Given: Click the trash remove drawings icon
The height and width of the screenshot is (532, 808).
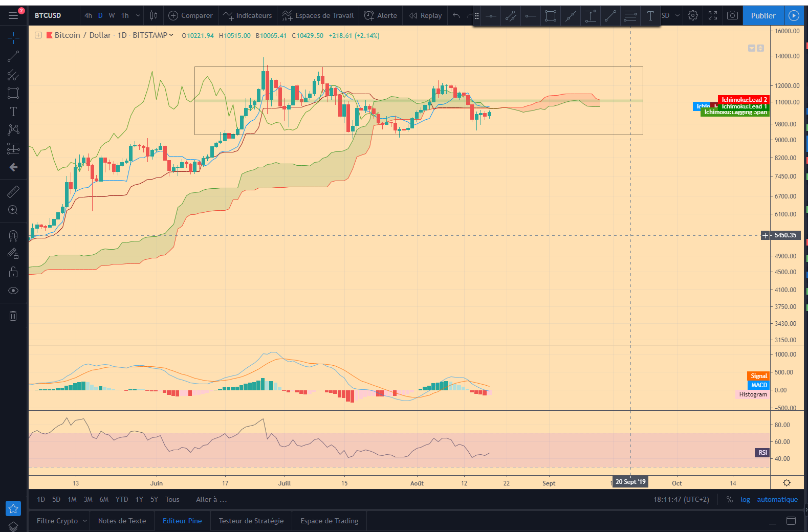Looking at the screenshot, I should pos(13,316).
